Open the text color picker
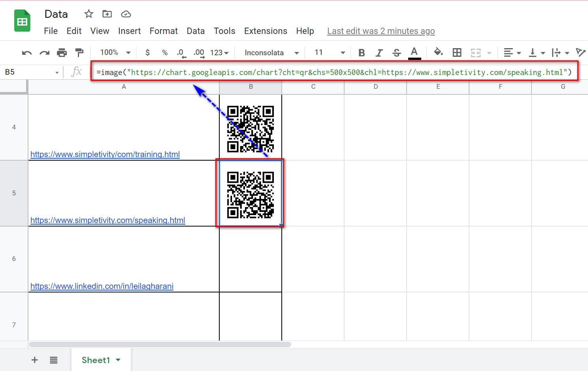 [414, 53]
